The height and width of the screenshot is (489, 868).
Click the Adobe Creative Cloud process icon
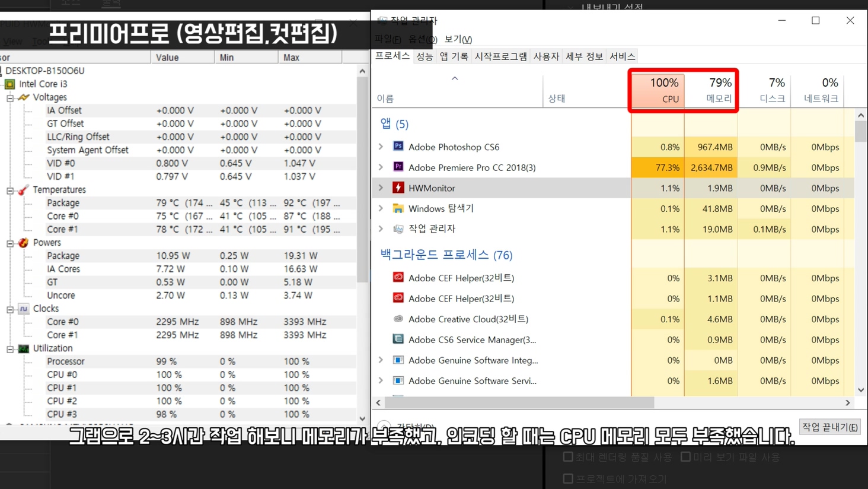click(x=398, y=319)
